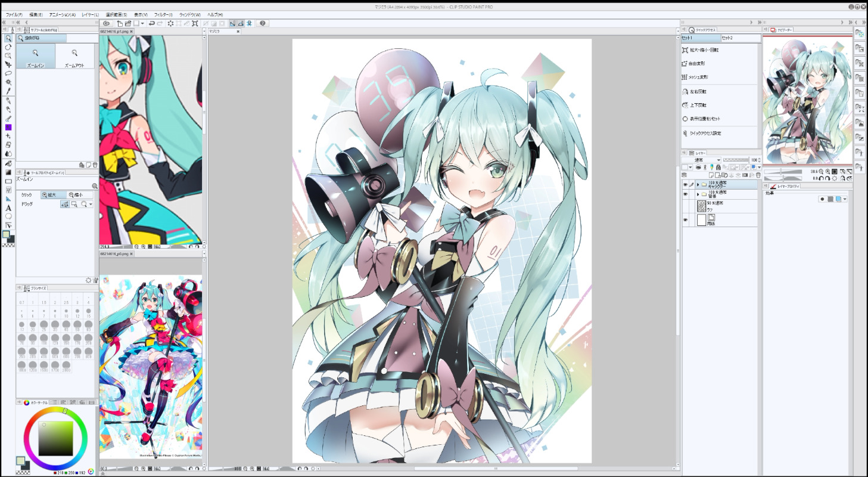Click the top material folder icon in the right dock
The height and width of the screenshot is (477, 868).
(860, 34)
